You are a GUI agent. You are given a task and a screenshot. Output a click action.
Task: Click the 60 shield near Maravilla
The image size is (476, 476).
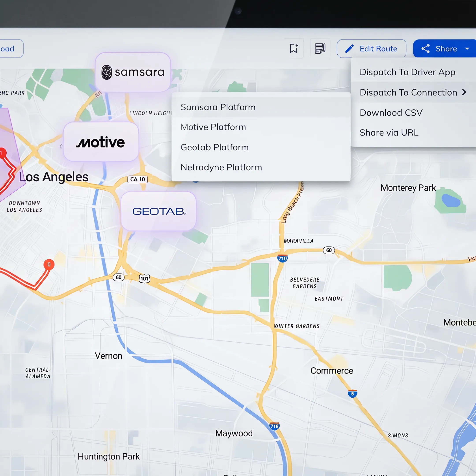click(329, 250)
